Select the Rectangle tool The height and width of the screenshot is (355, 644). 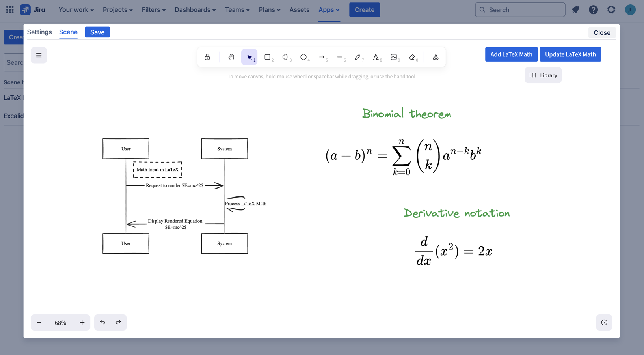click(x=268, y=57)
